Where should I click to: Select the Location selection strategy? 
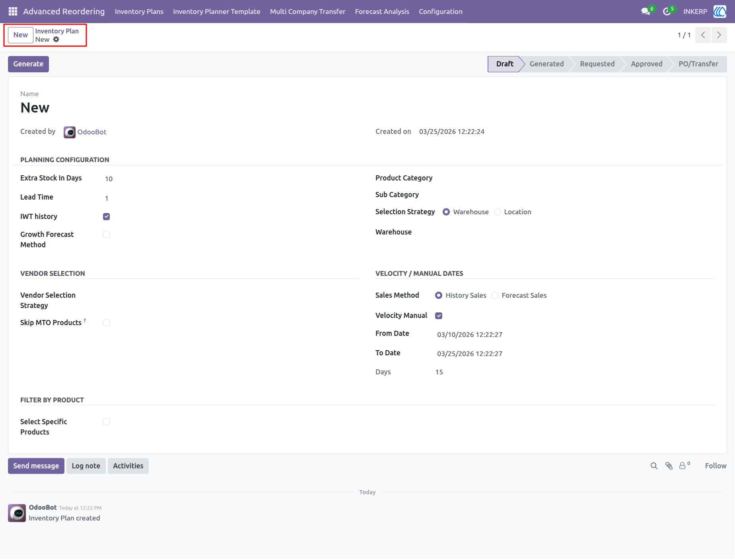(497, 212)
